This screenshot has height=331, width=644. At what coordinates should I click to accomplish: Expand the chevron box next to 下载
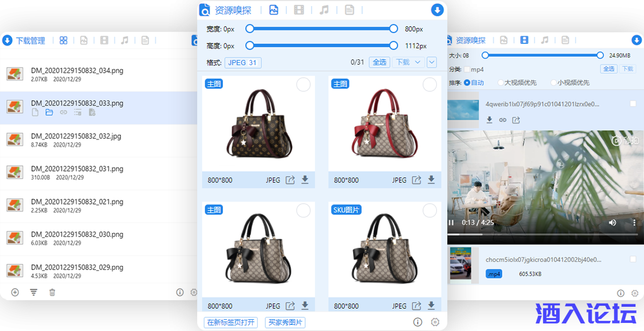click(x=432, y=62)
